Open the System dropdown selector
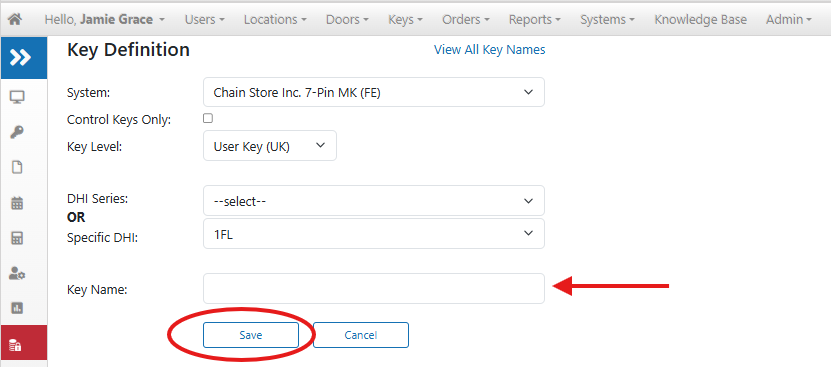831x367 pixels. [374, 92]
